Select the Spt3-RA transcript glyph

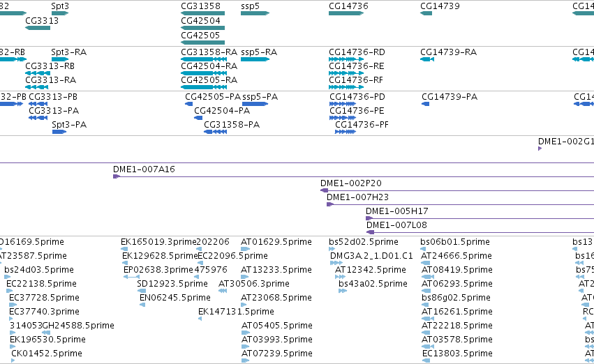pos(60,59)
